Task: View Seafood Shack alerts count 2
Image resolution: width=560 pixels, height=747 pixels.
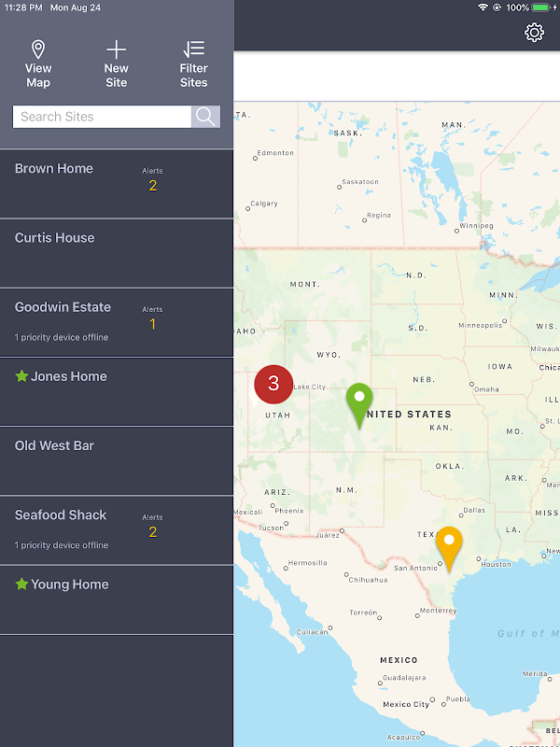Action: (x=152, y=531)
